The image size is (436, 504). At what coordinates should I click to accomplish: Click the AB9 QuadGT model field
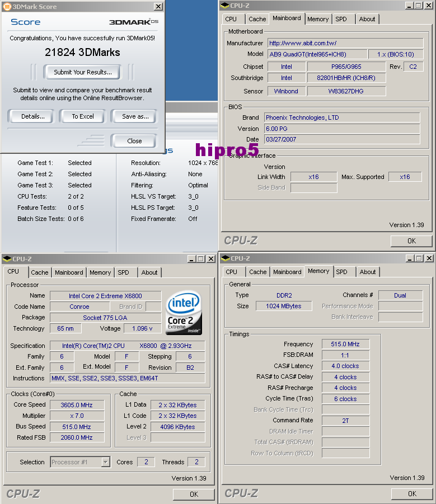click(317, 54)
